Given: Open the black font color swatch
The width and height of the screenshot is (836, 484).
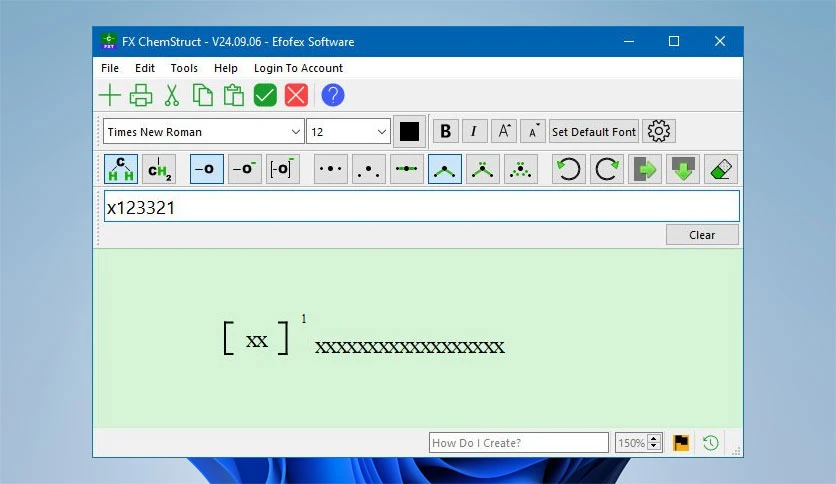Looking at the screenshot, I should [409, 131].
